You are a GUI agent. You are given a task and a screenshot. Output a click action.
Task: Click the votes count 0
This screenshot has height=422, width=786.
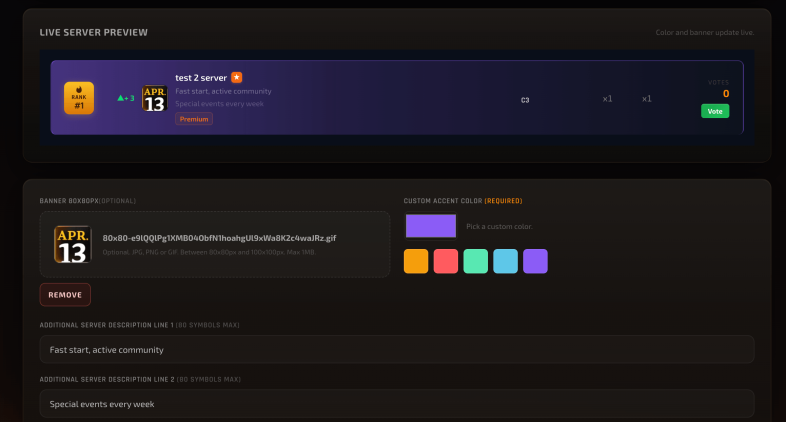(x=726, y=94)
